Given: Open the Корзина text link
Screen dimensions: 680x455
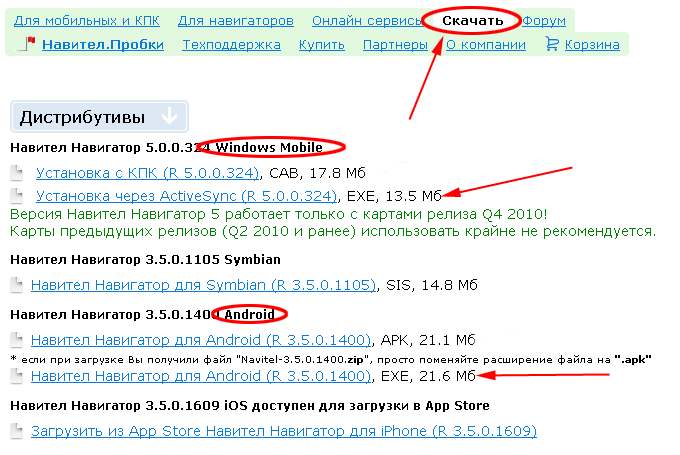Looking at the screenshot, I should pyautogui.click(x=592, y=44).
